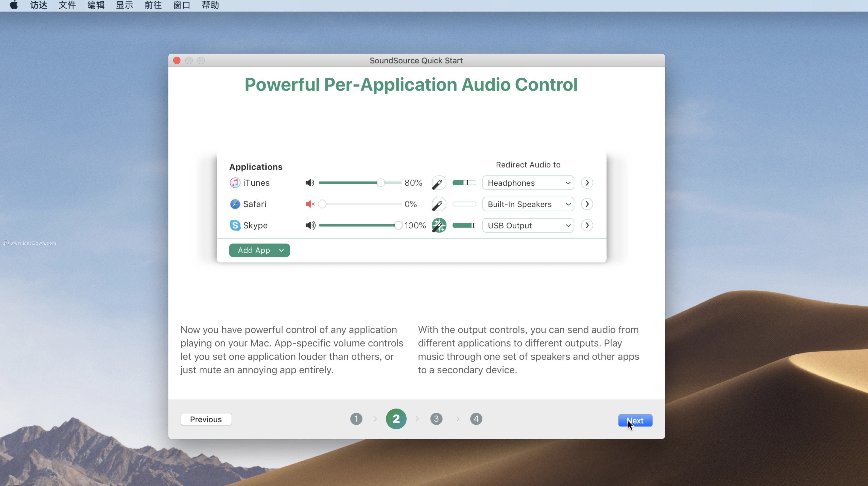This screenshot has height=486, width=868.
Task: Adjust iTunes volume slider at 80%
Action: [x=360, y=183]
